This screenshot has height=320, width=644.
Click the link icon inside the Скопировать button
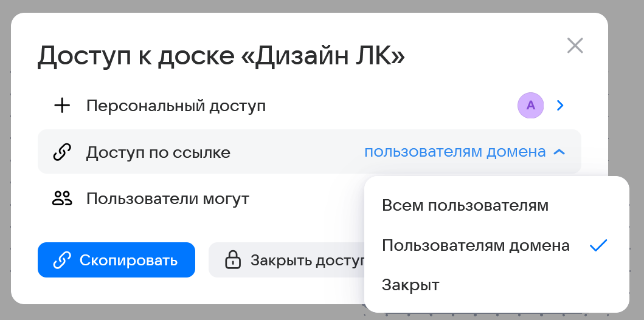[62, 260]
